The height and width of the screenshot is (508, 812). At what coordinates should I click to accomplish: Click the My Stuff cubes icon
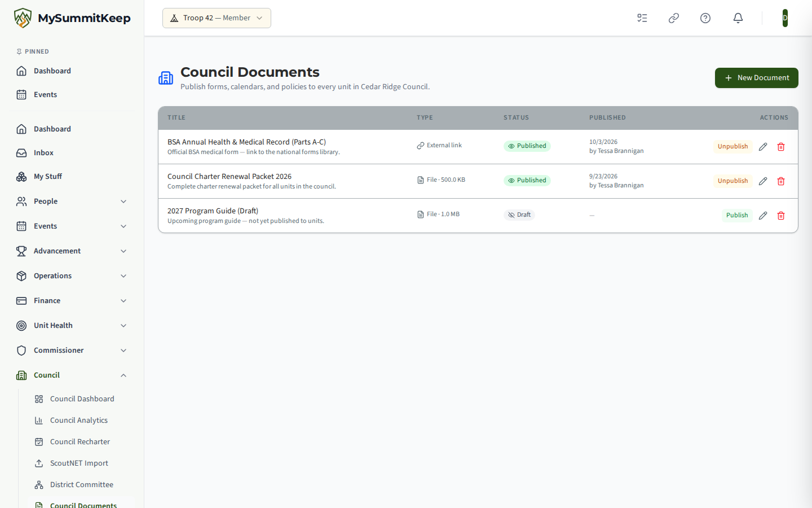pos(21,177)
